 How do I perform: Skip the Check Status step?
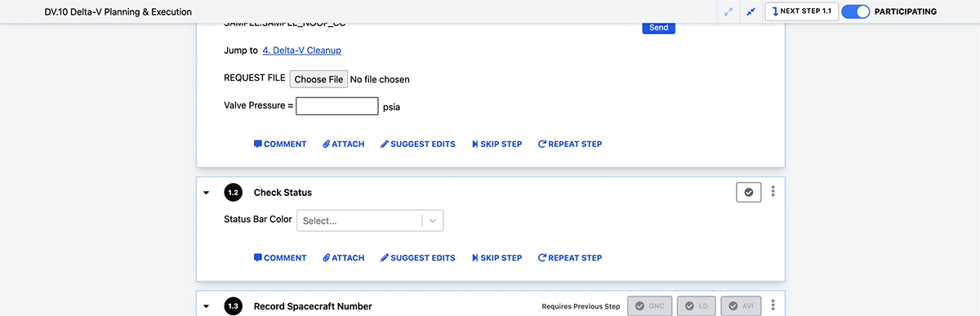497,258
